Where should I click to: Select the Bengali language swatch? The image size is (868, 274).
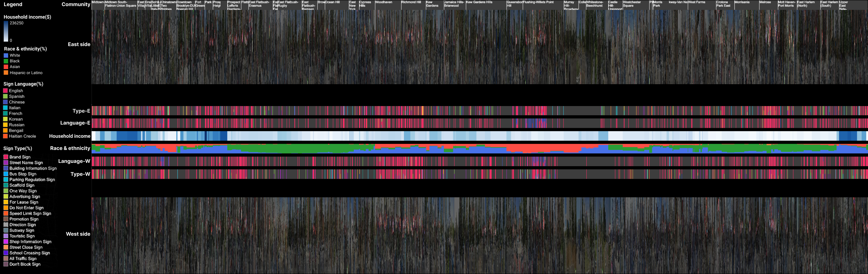click(x=5, y=130)
